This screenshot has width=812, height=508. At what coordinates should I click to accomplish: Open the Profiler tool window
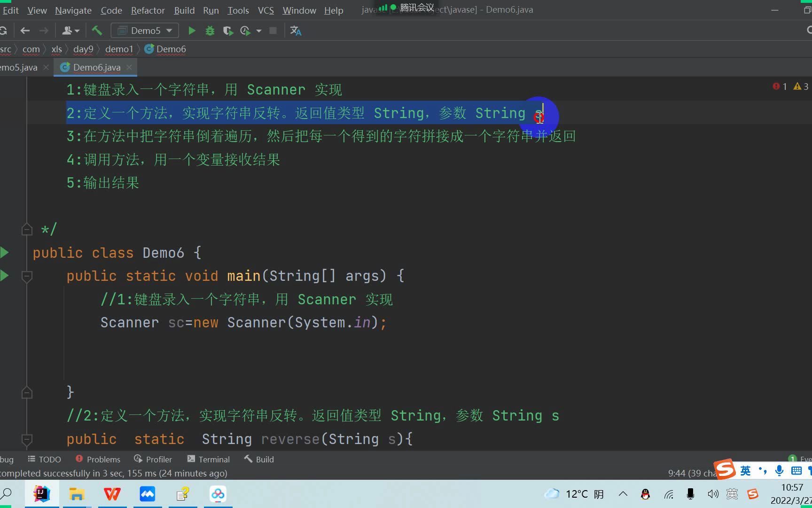(x=153, y=459)
